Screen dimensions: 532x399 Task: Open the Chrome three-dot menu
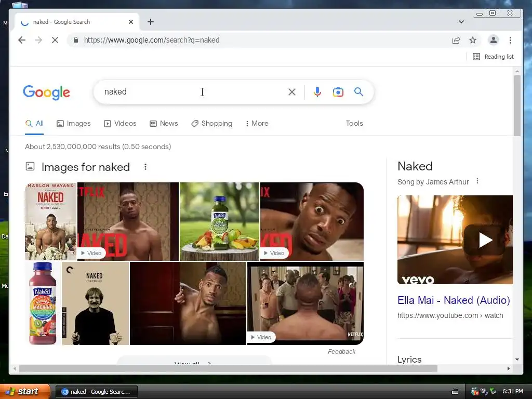510,40
